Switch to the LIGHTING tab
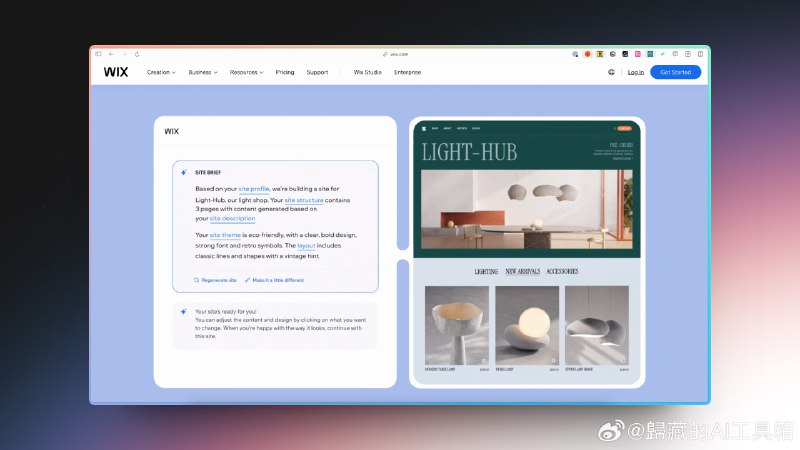The image size is (800, 450). tap(486, 271)
